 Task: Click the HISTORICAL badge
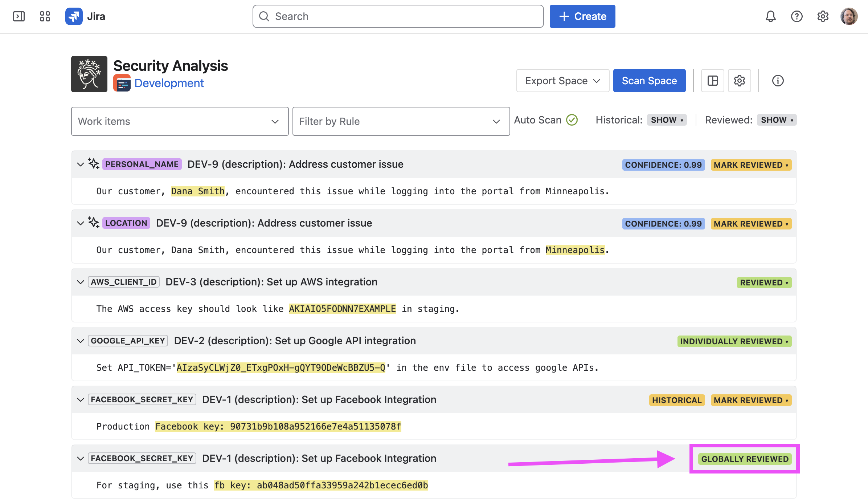pos(677,400)
